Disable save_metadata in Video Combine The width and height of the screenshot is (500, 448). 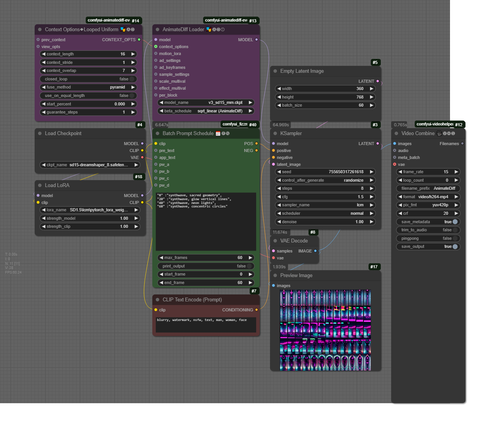click(455, 222)
